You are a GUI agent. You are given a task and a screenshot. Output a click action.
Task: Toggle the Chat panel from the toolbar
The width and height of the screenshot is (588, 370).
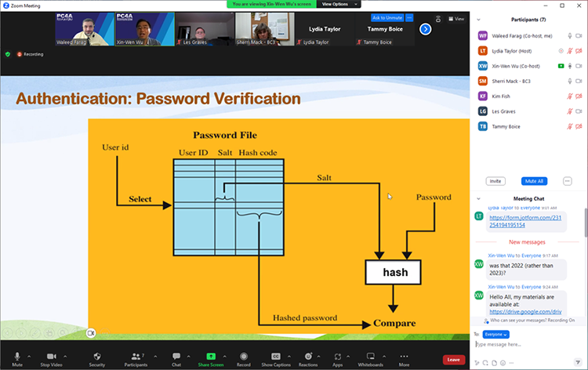pyautogui.click(x=176, y=359)
